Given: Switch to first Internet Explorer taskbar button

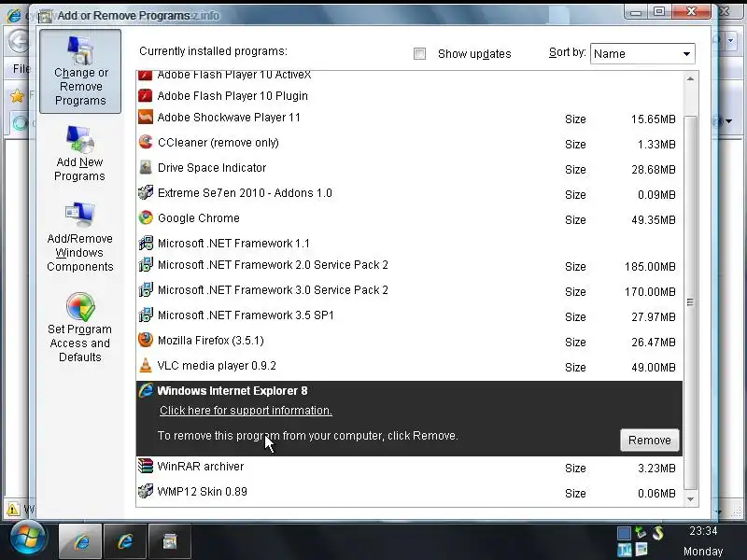Looking at the screenshot, I should pyautogui.click(x=80, y=541).
